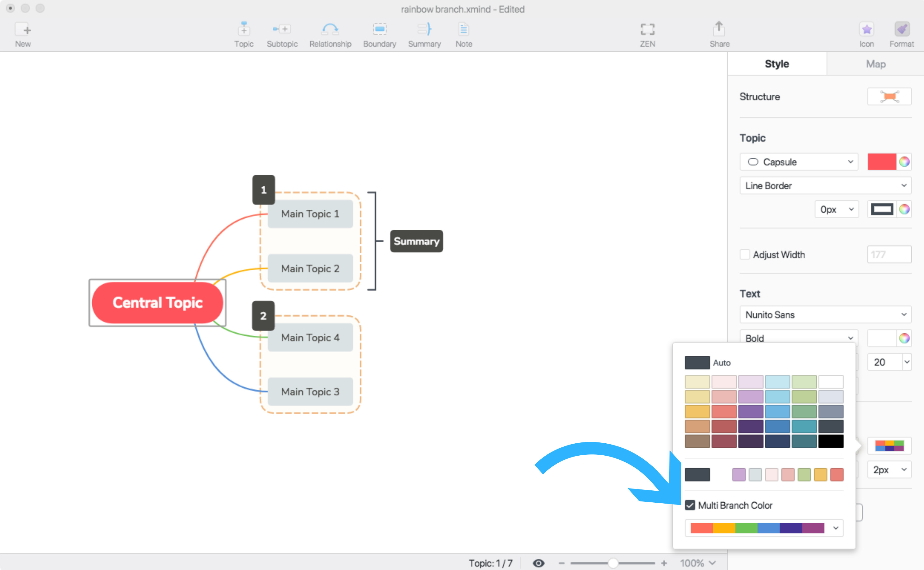Screen dimensions: 924x570
Task: Select Main Topic 1 node
Action: click(x=310, y=214)
